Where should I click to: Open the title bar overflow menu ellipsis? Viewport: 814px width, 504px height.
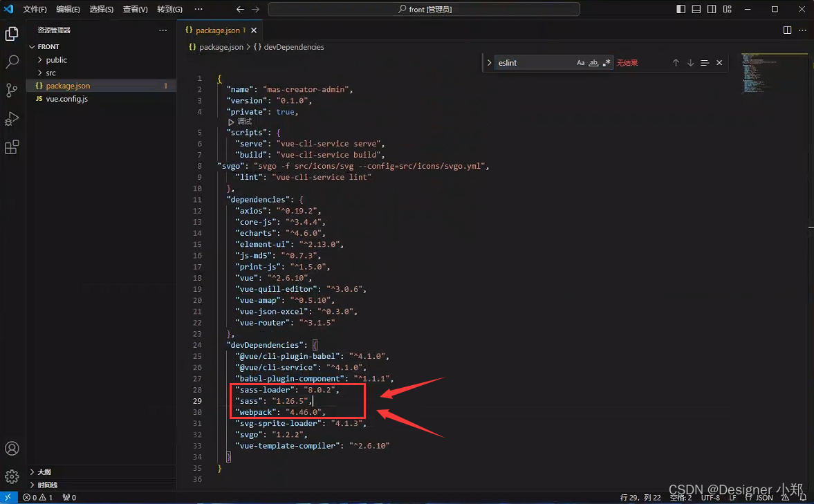point(198,10)
